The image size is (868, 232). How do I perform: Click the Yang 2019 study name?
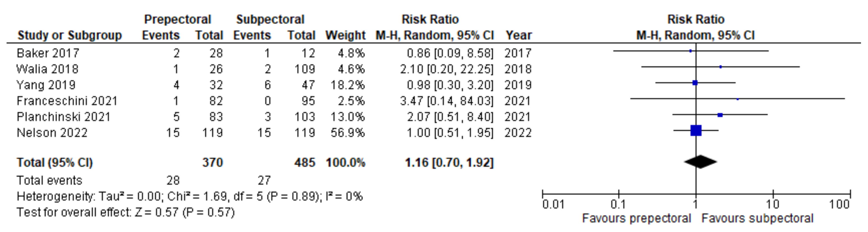tap(46, 85)
